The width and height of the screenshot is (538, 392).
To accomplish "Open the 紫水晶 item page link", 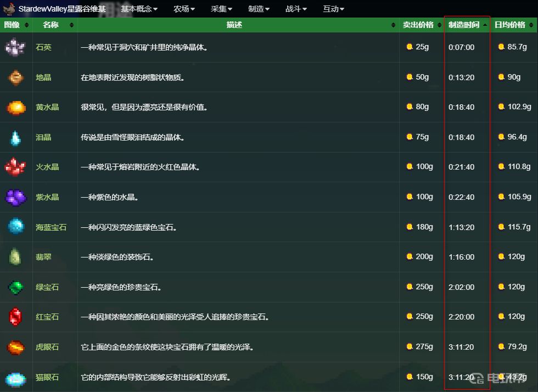I will click(47, 198).
